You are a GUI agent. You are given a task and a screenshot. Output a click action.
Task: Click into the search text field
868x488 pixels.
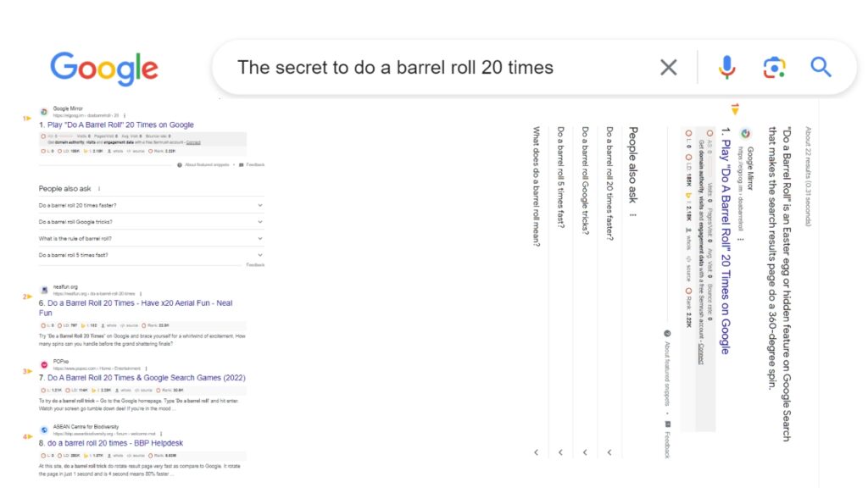pos(442,68)
